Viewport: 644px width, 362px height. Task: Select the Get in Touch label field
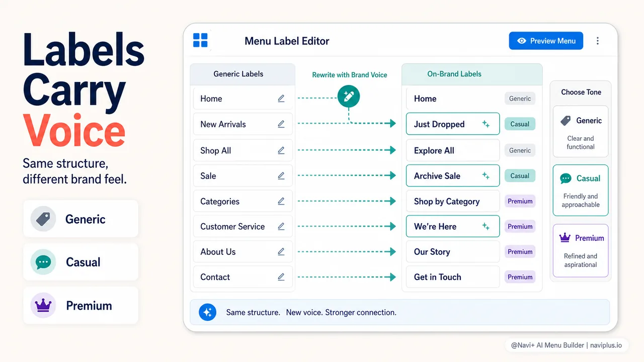point(453,277)
